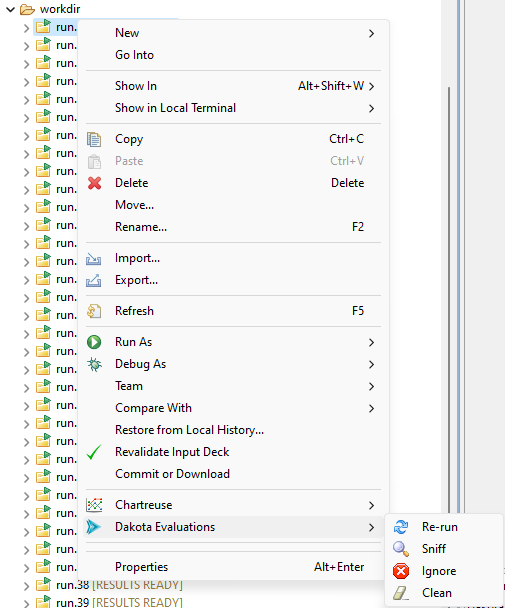Click the Import tray icon
This screenshot has width=505, height=608.
click(94, 259)
